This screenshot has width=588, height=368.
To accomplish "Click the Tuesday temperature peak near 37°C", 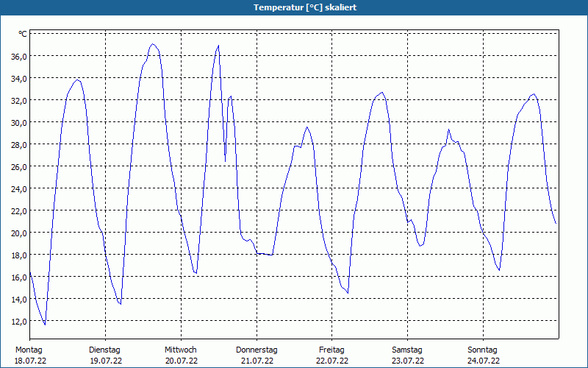I will click(152, 44).
